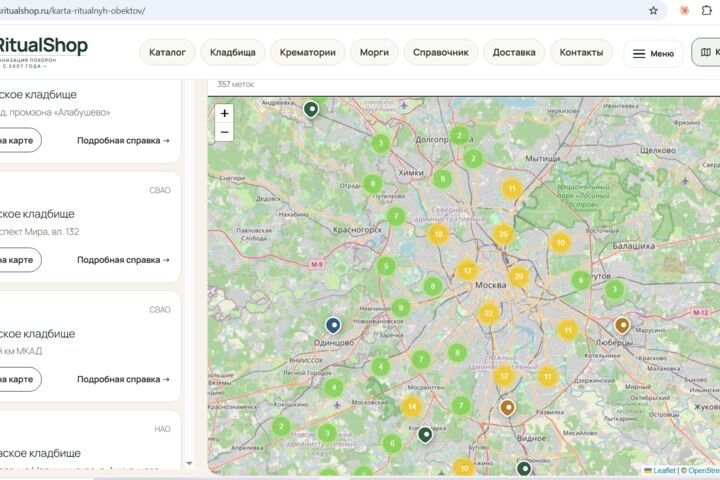Navigate to the Морги section
The image size is (720, 480).
click(x=374, y=52)
